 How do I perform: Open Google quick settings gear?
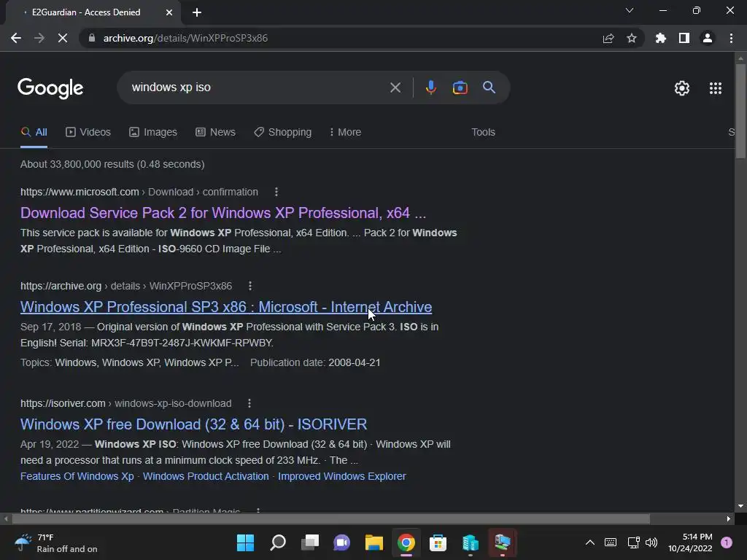[x=682, y=88]
